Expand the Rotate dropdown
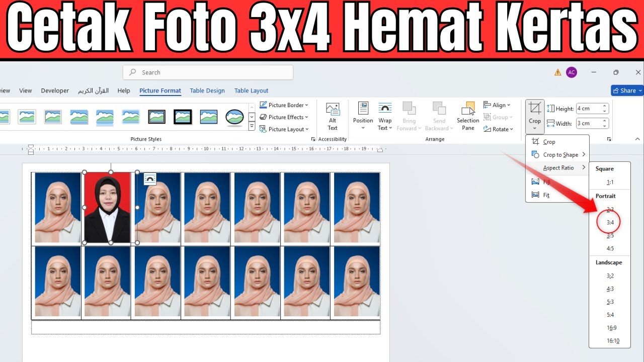Viewport: 644px width, 362px height. [x=499, y=129]
